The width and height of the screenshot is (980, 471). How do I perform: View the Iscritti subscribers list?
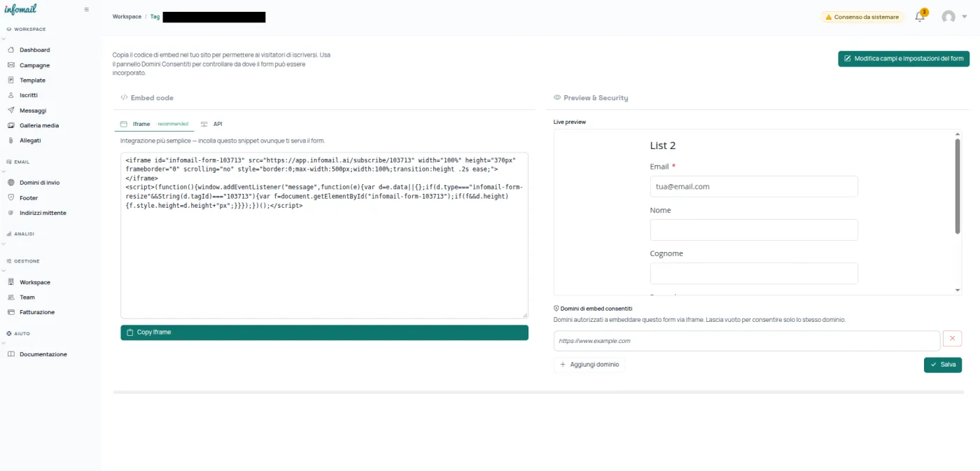[x=29, y=94]
